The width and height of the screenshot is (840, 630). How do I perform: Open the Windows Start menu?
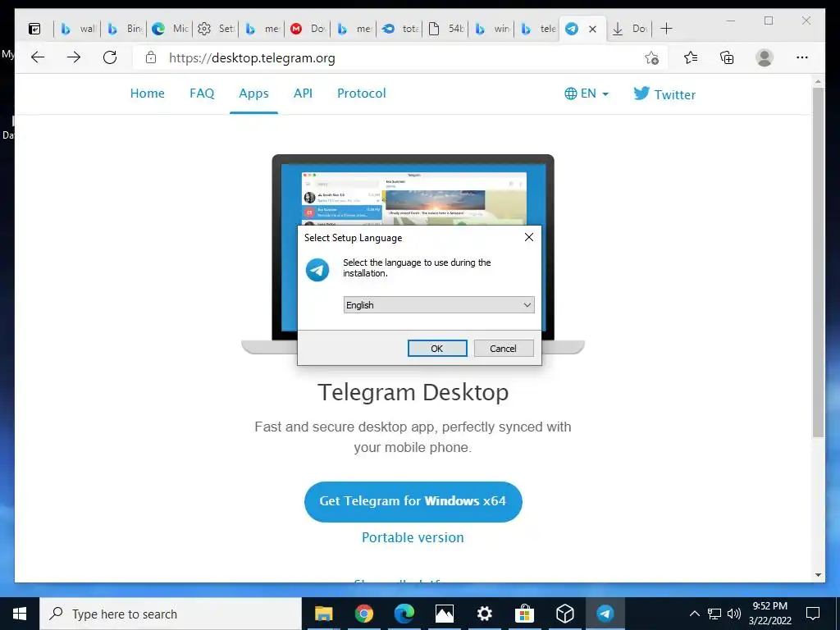(20, 614)
